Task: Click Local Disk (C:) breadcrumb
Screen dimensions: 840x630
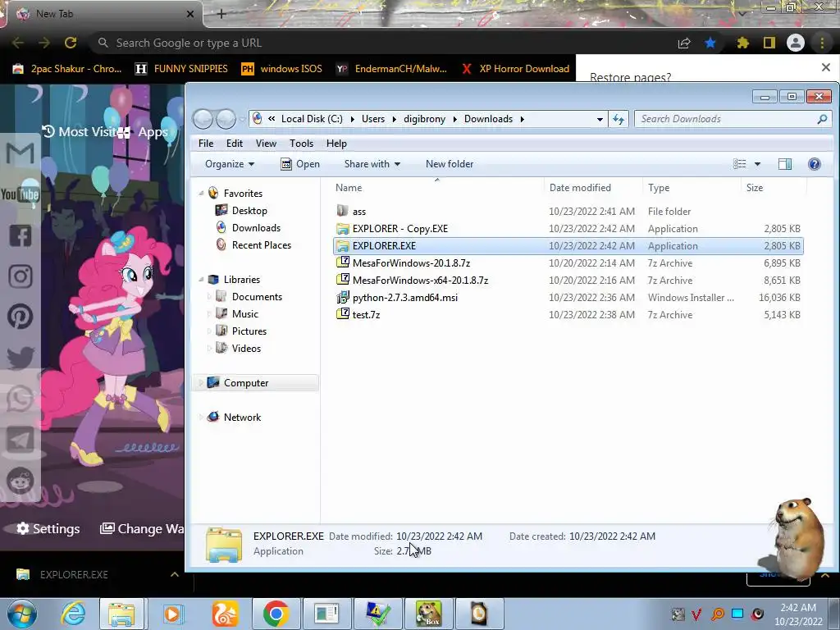Action: click(312, 119)
